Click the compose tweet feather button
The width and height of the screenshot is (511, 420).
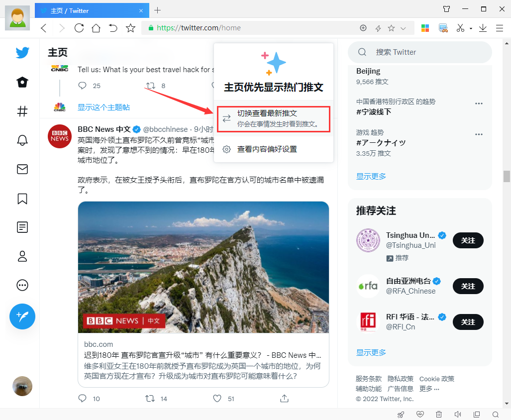[22, 316]
